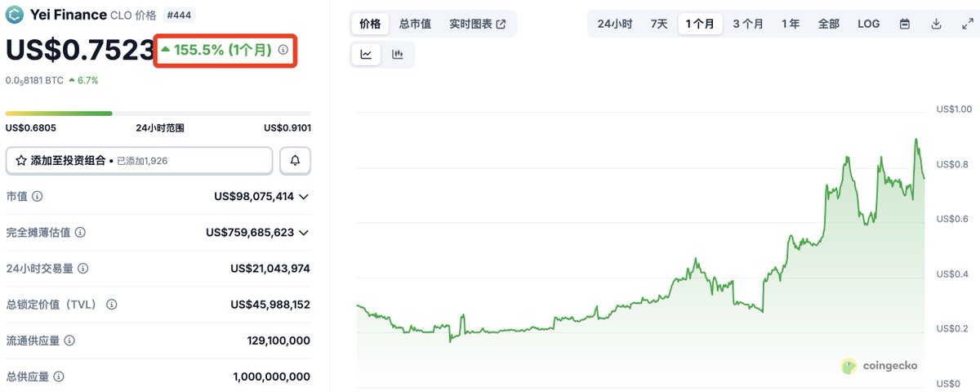This screenshot has width=980, height=392.
Task: Click the info icon beside 24小时交易量
Action: (83, 269)
